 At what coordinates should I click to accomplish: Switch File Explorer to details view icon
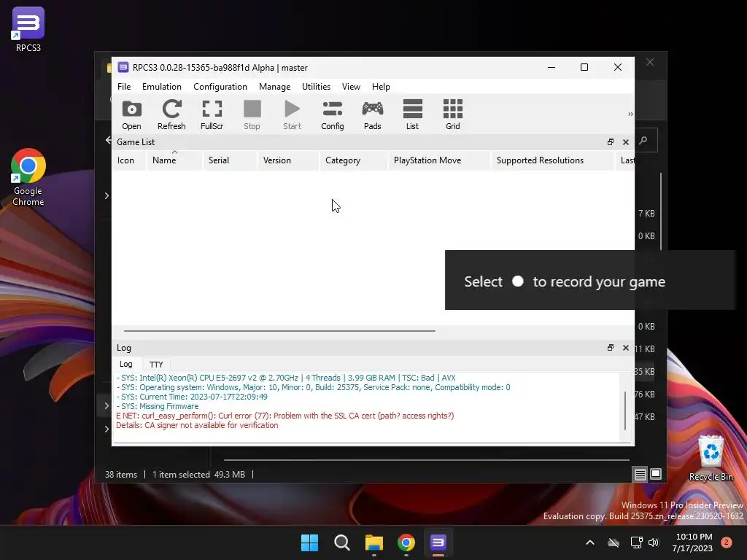click(x=640, y=474)
